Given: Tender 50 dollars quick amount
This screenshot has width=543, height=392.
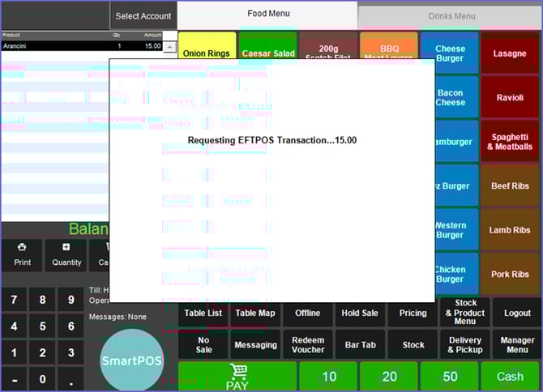Looking at the screenshot, I should coord(449,377).
